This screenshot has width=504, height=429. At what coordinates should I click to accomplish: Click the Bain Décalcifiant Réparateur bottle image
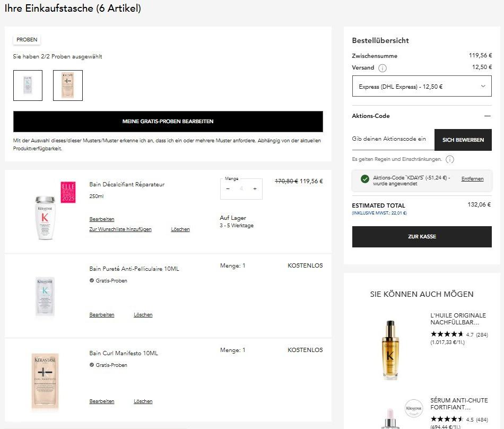pos(45,218)
